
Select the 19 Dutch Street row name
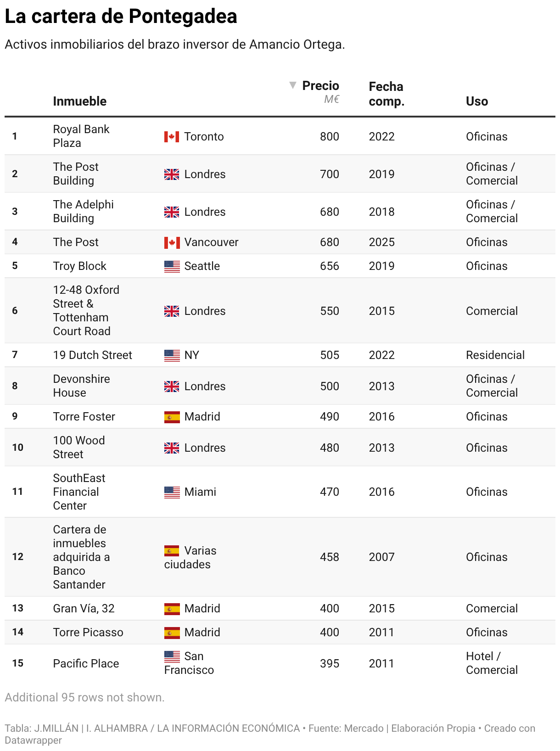pos(92,355)
